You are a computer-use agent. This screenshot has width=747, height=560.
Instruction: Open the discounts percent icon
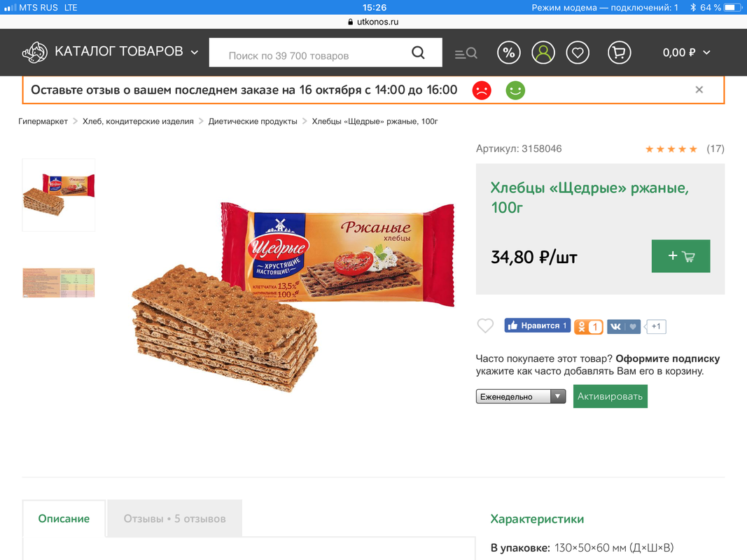[509, 52]
